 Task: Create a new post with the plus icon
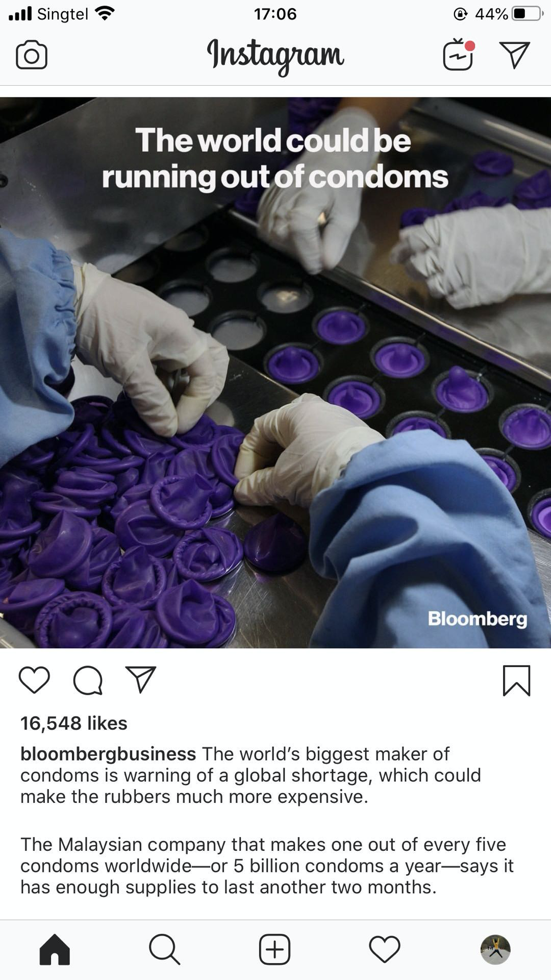pyautogui.click(x=274, y=949)
